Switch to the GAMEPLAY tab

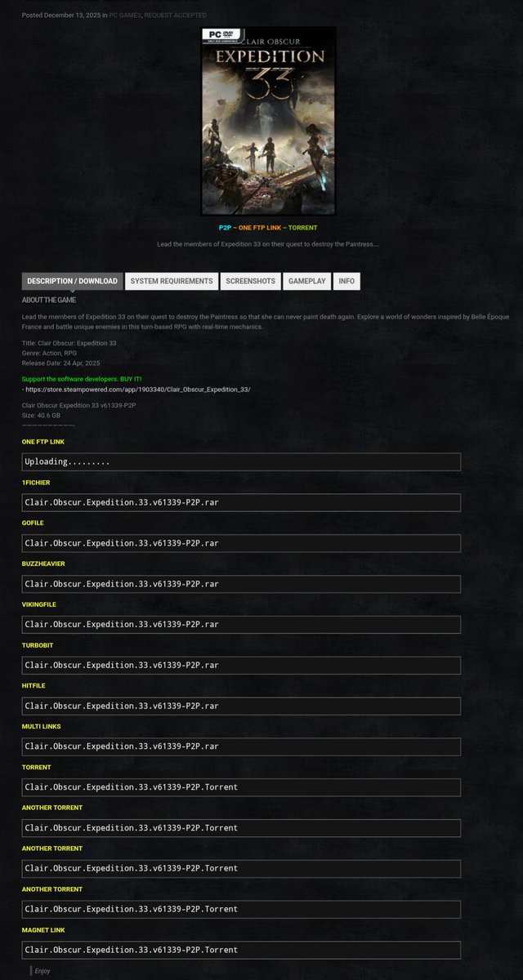[307, 281]
